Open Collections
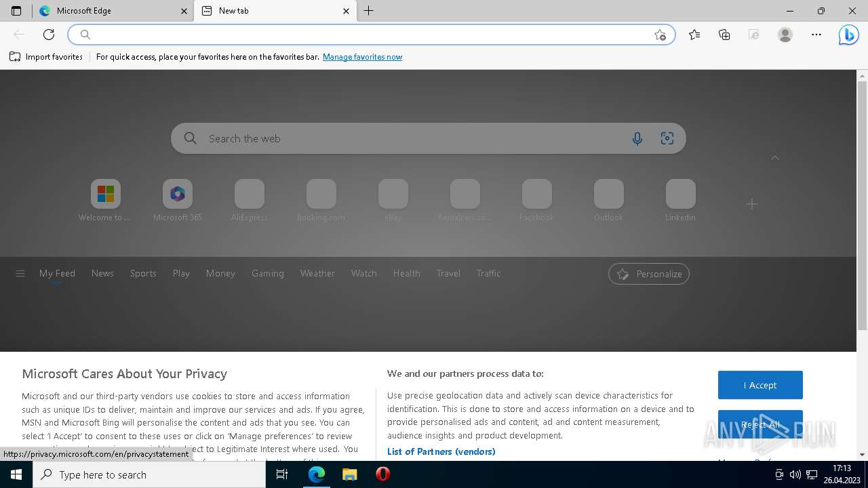 coord(724,35)
